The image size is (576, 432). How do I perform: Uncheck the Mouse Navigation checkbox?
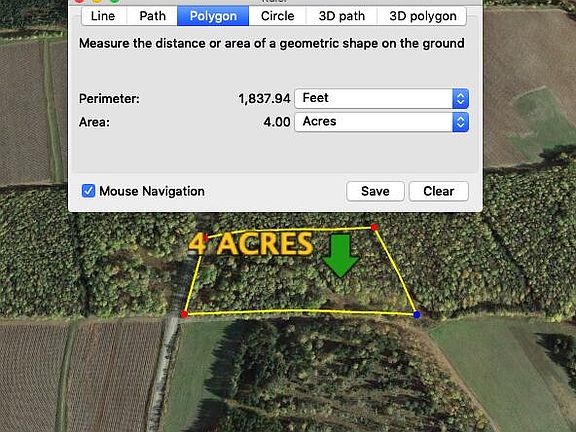coord(89,191)
